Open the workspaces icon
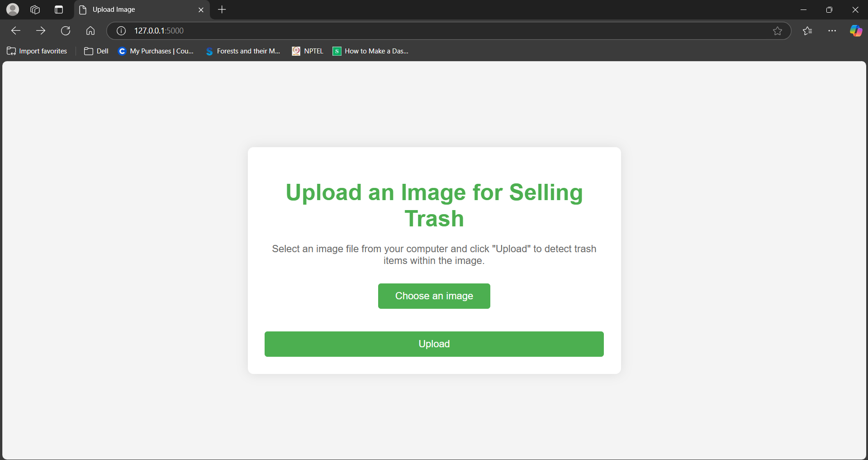Viewport: 868px width, 460px height. [x=35, y=10]
